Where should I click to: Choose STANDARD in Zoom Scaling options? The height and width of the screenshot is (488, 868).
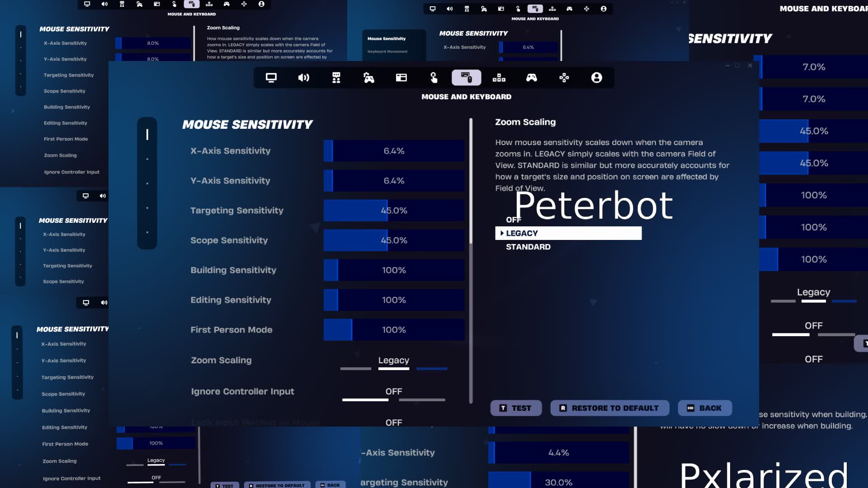tap(528, 247)
